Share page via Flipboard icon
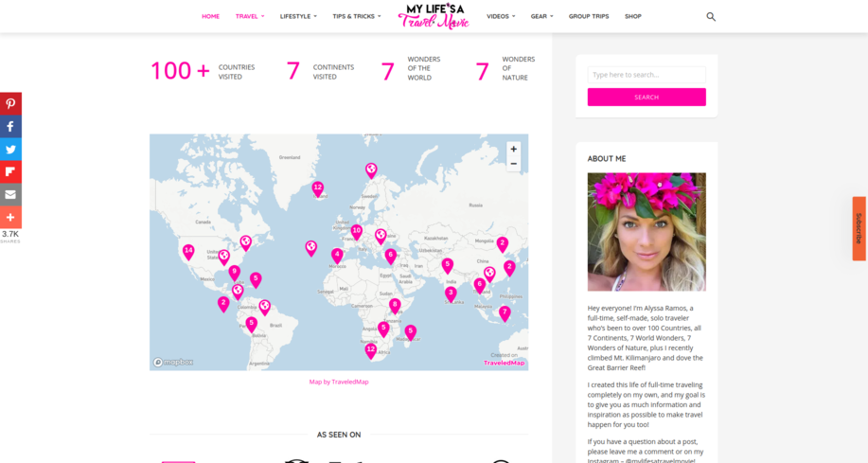This screenshot has width=868, height=463. point(10,172)
